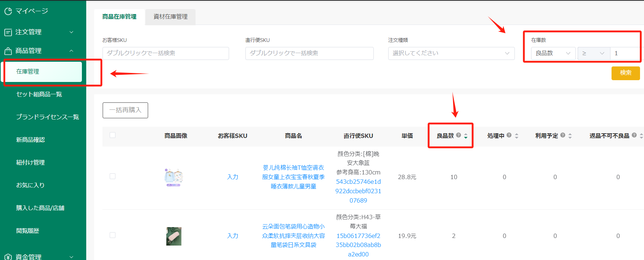Screen dimensions: 644x260
Task: Click help icon next to 処理中 header
Action: [x=509, y=135]
